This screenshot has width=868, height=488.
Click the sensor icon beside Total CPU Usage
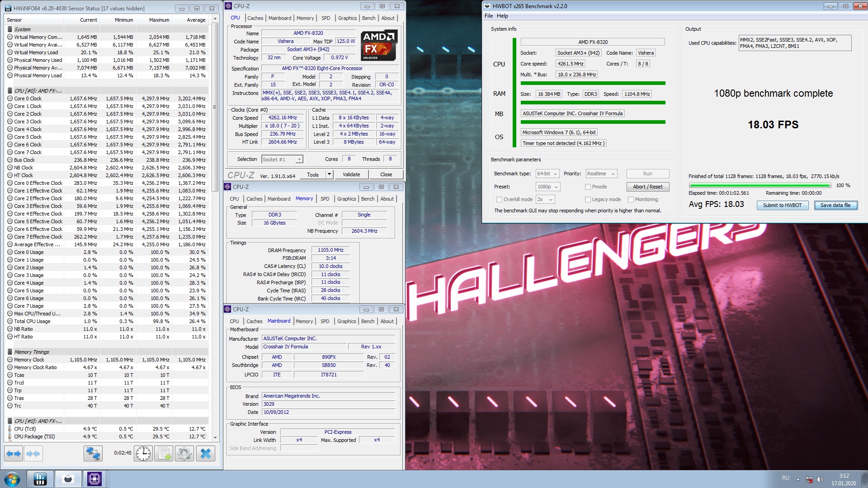pyautogui.click(x=10, y=321)
